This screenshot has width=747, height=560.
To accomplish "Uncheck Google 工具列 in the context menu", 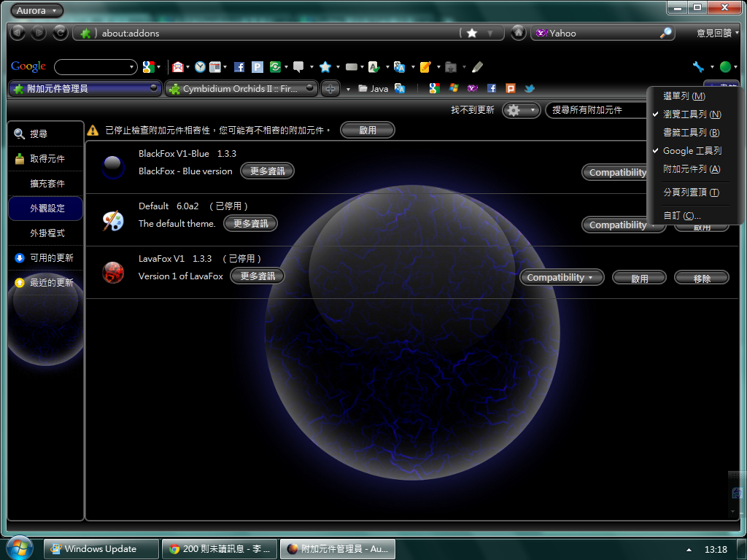I will click(x=692, y=151).
